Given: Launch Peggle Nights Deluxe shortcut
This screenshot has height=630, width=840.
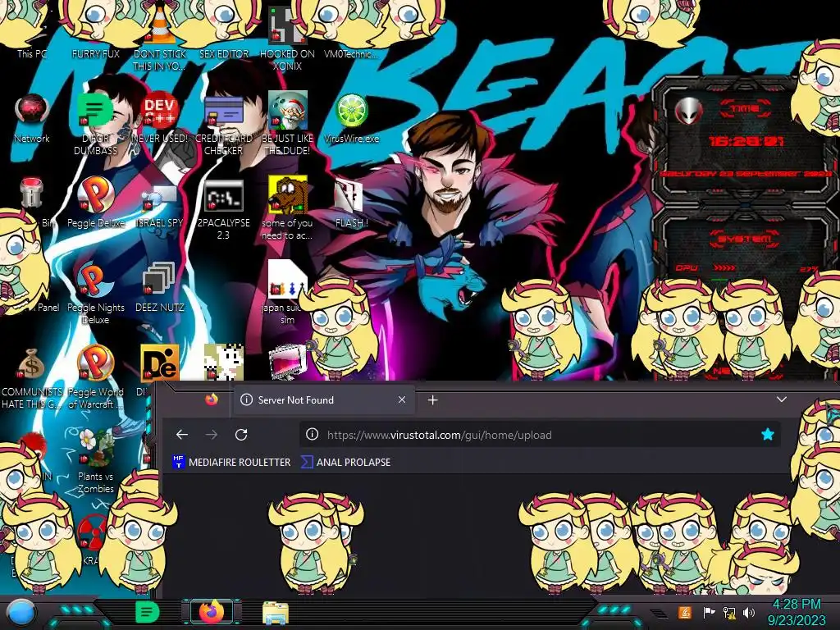Looking at the screenshot, I should click(x=95, y=280).
